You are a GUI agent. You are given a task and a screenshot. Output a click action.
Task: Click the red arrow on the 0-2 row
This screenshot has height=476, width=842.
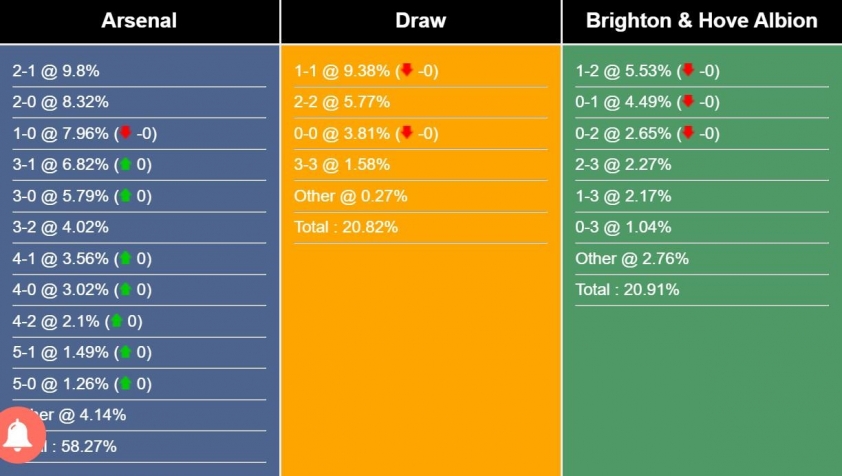pyautogui.click(x=688, y=132)
